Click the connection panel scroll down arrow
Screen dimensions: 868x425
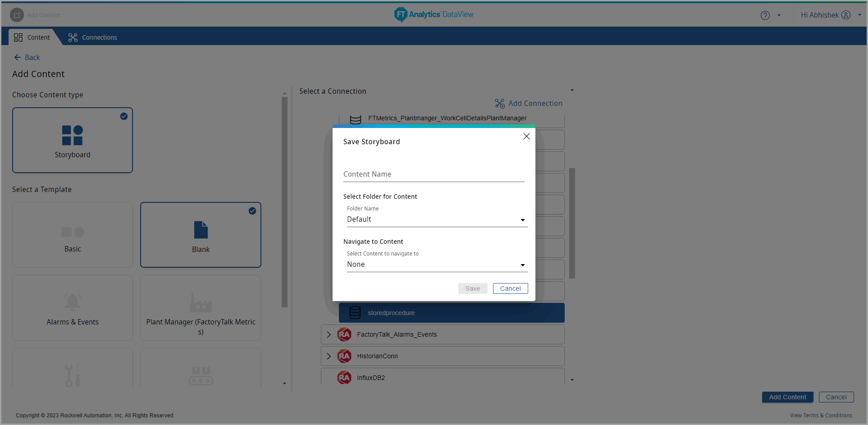572,380
